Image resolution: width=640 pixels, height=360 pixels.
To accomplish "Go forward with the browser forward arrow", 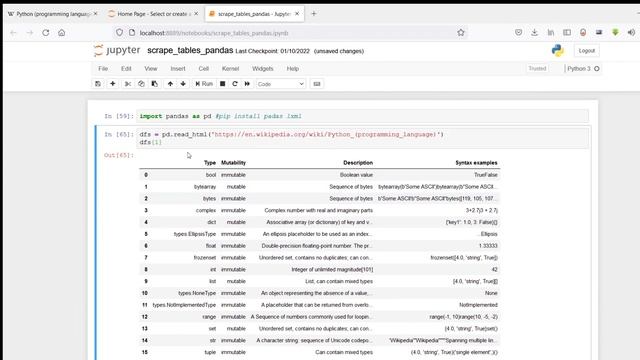I will (x=30, y=33).
